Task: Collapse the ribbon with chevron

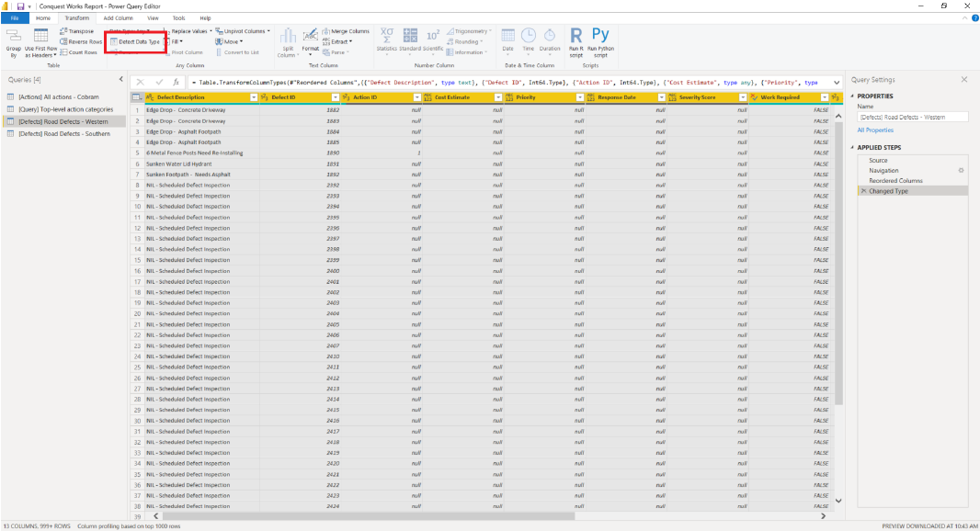Action: [x=964, y=18]
